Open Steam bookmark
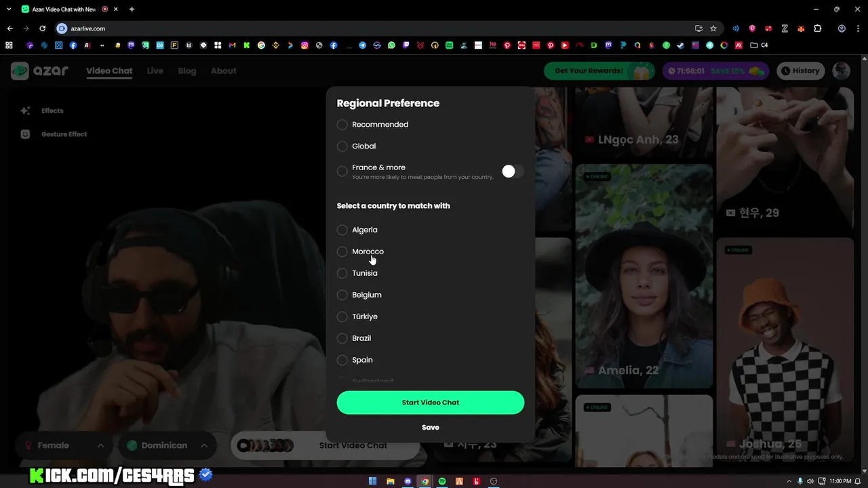This screenshot has width=868, height=488. [680, 45]
